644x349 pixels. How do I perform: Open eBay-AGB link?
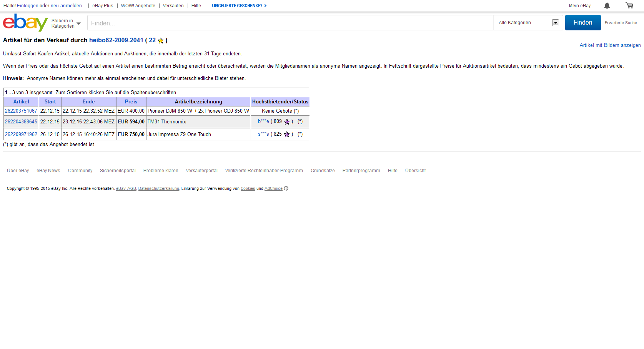pyautogui.click(x=126, y=189)
